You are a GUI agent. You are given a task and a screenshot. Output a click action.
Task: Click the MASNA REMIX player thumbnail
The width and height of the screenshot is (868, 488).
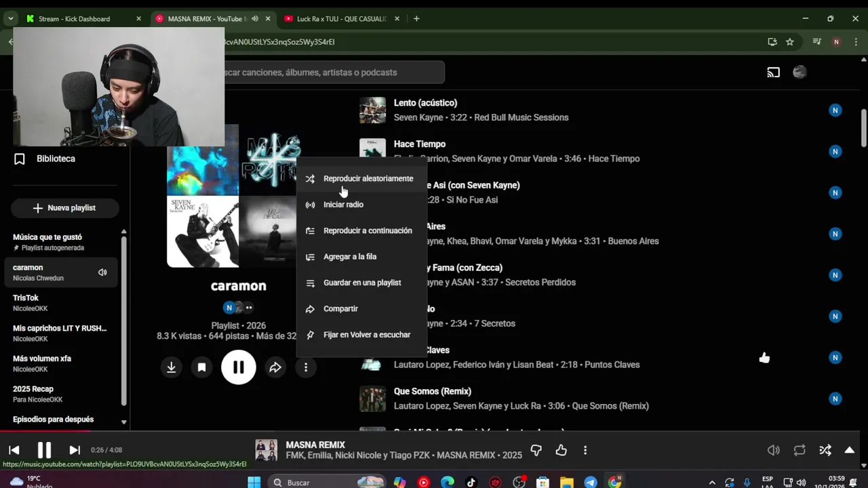point(266,450)
